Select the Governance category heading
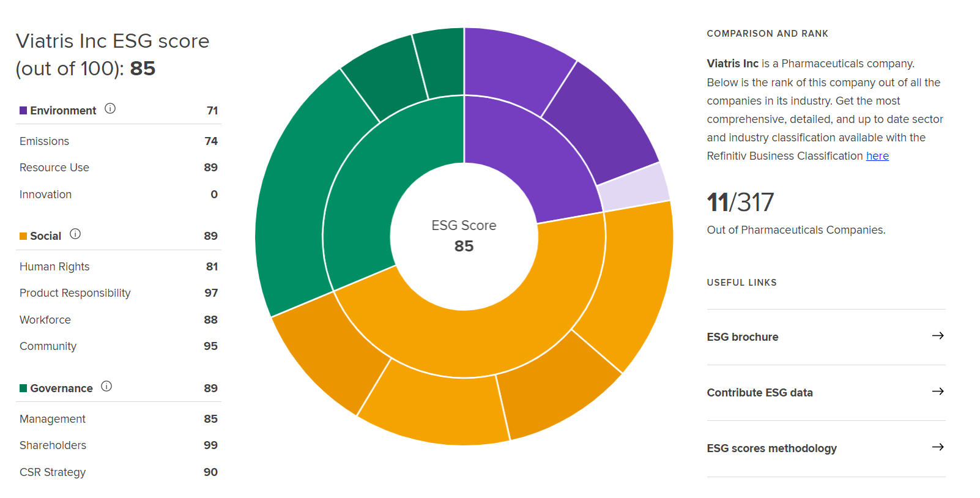Viewport: 980px width, 498px height. pos(62,388)
